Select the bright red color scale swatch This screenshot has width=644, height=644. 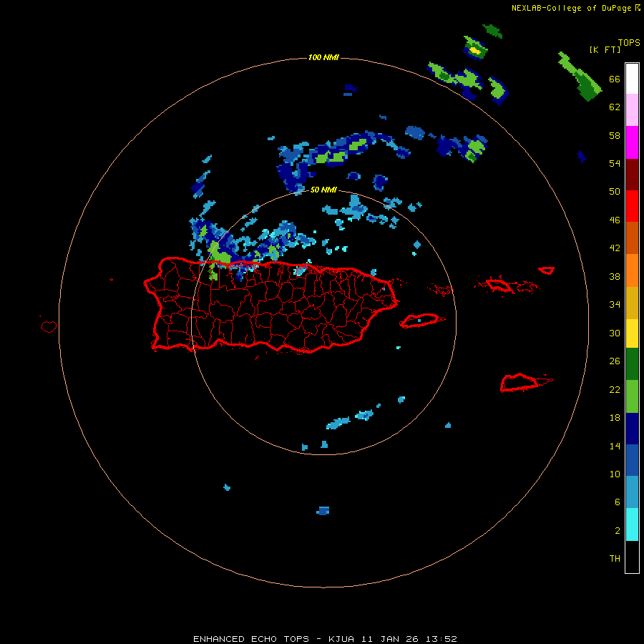pyautogui.click(x=632, y=206)
